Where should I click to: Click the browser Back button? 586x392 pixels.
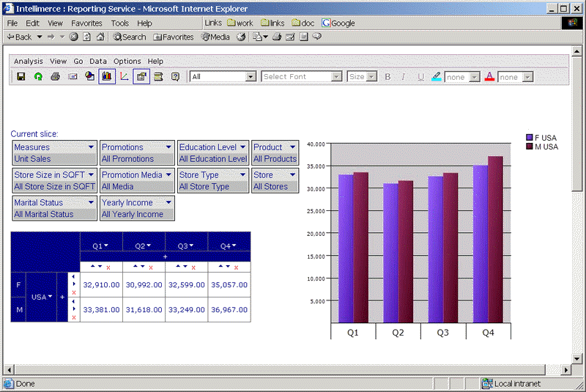pos(20,37)
